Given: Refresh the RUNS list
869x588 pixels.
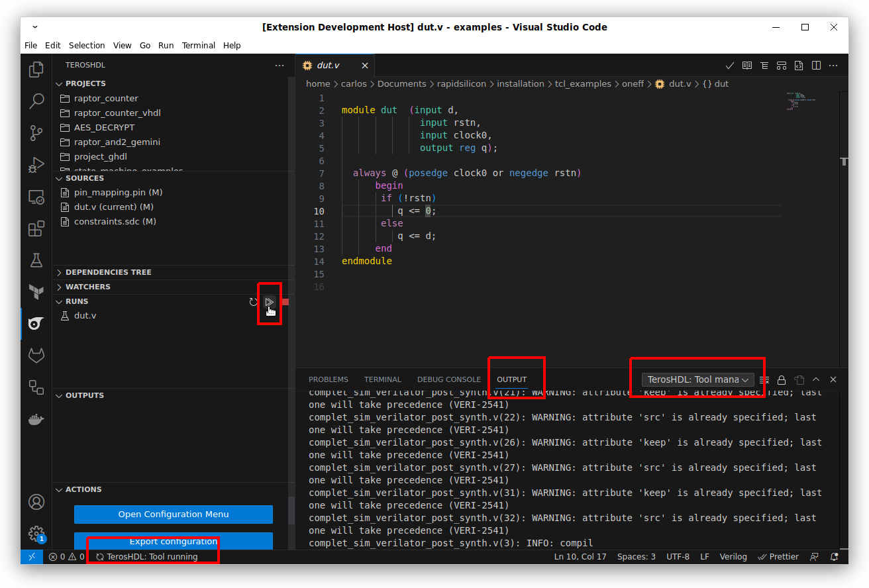Looking at the screenshot, I should pos(253,302).
